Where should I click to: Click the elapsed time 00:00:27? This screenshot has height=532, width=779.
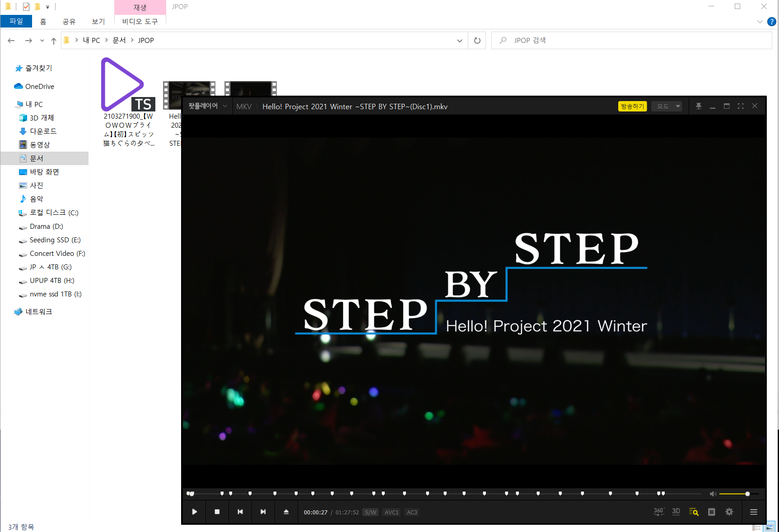(316, 512)
